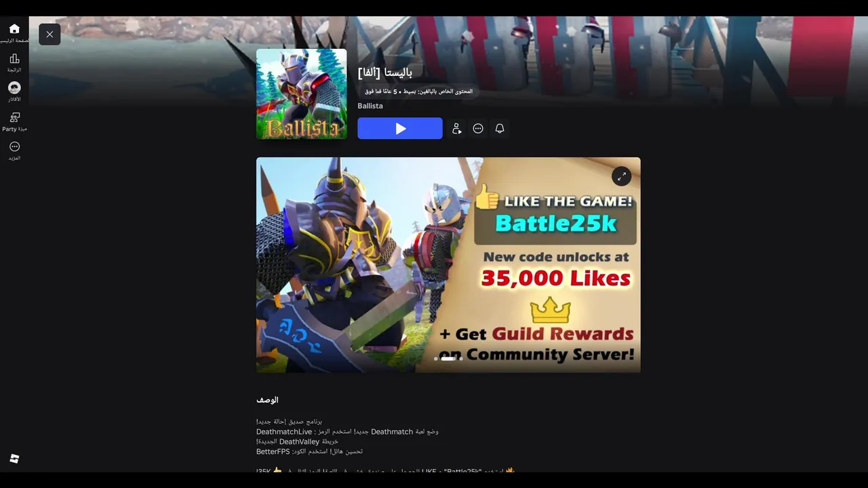Open the three-dots options menu
The image size is (868, 488).
click(478, 129)
